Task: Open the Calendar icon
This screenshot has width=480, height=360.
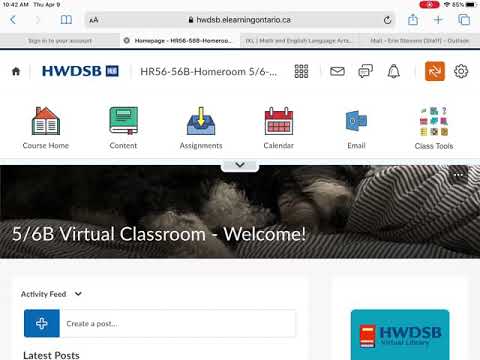Action: pos(279,121)
